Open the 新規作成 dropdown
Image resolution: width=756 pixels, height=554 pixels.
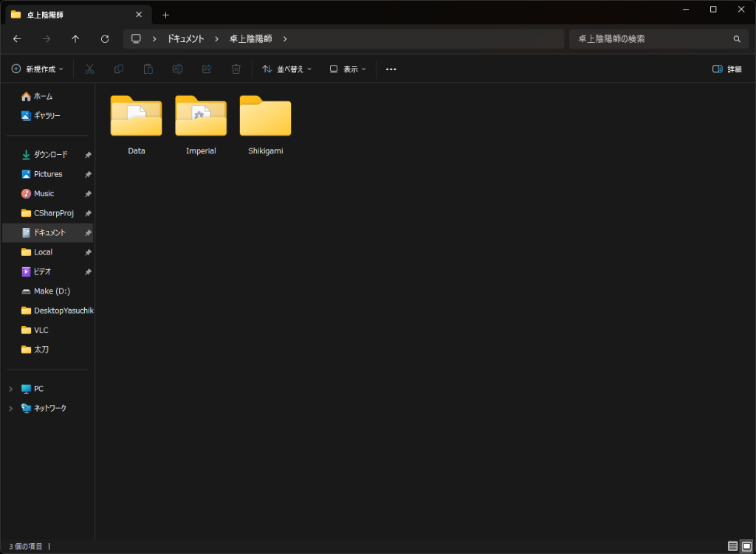tap(38, 69)
